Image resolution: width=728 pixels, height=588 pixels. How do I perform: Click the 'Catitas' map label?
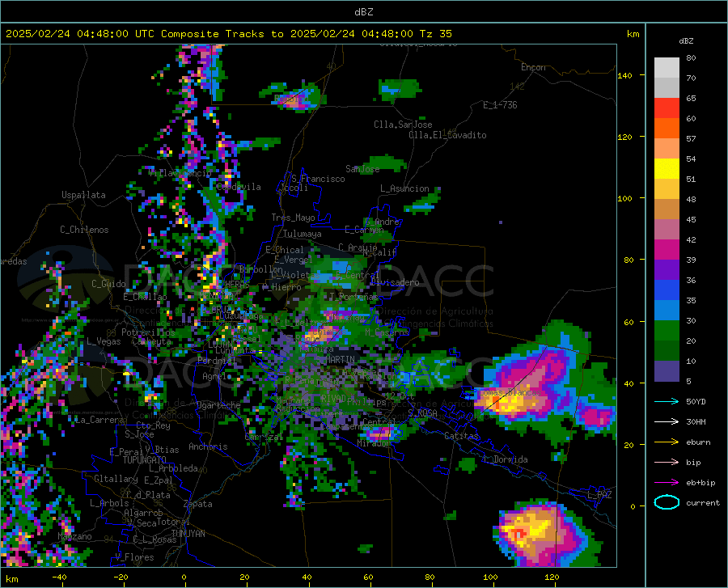tap(461, 436)
